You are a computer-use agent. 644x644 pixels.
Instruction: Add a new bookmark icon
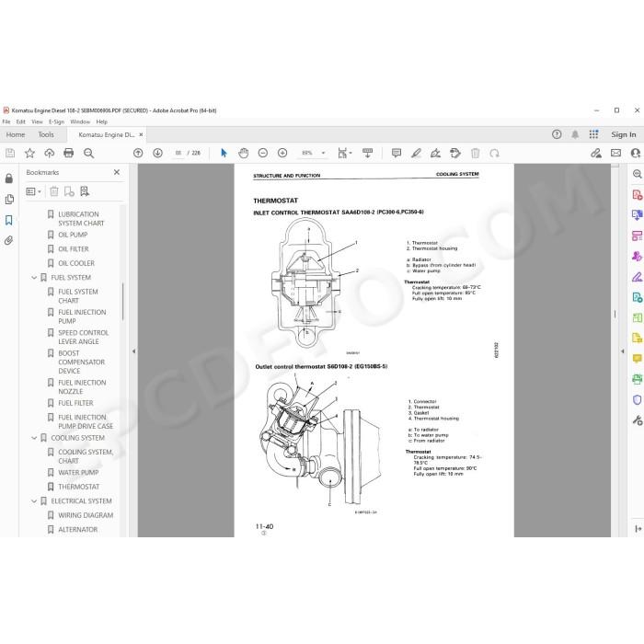pyautogui.click(x=69, y=191)
